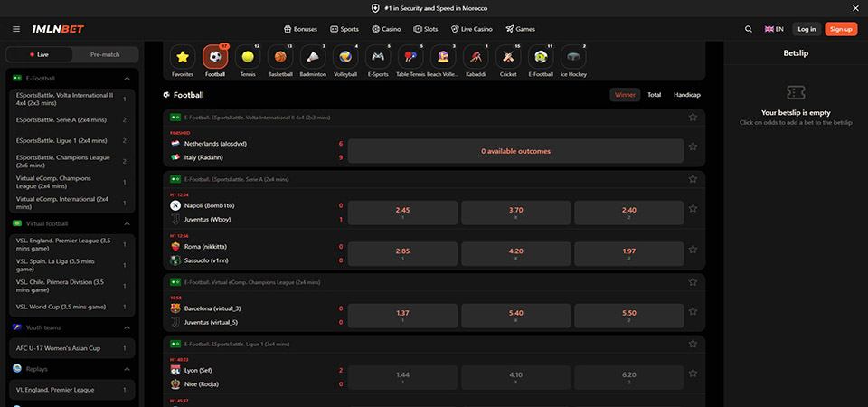Click the 1MLNBET logo

click(58, 29)
